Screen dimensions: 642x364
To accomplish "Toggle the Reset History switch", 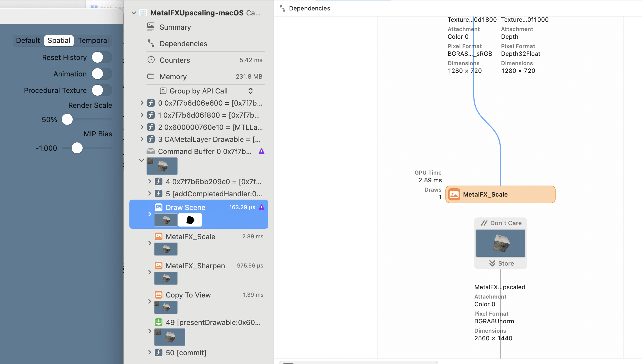I will click(102, 57).
